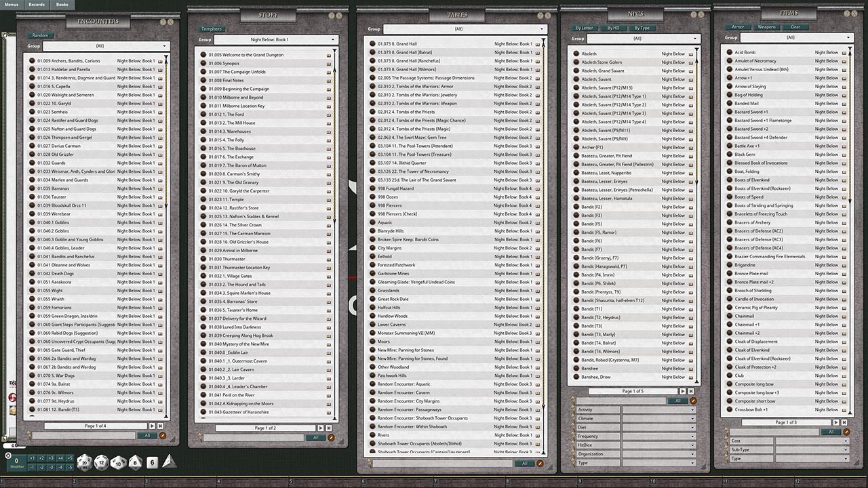Toggle the Templates button in the Story panel
The height and width of the screenshot is (488, 868).
click(x=212, y=28)
